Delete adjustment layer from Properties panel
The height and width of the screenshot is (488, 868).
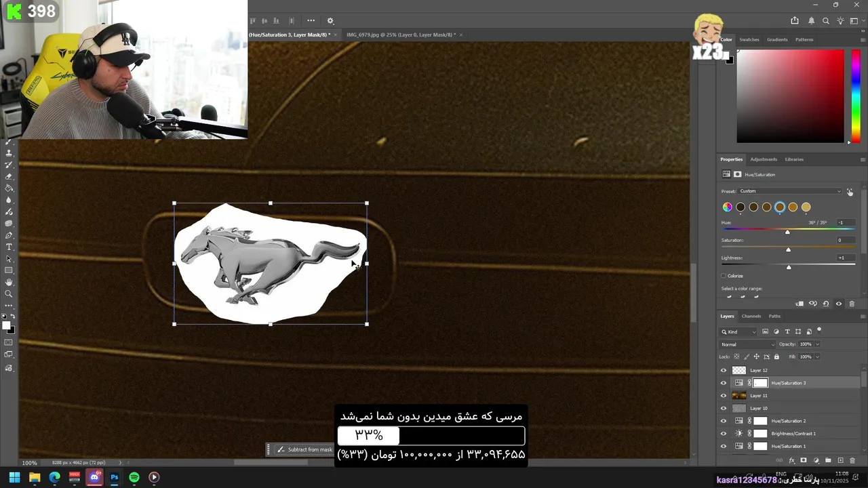click(852, 304)
